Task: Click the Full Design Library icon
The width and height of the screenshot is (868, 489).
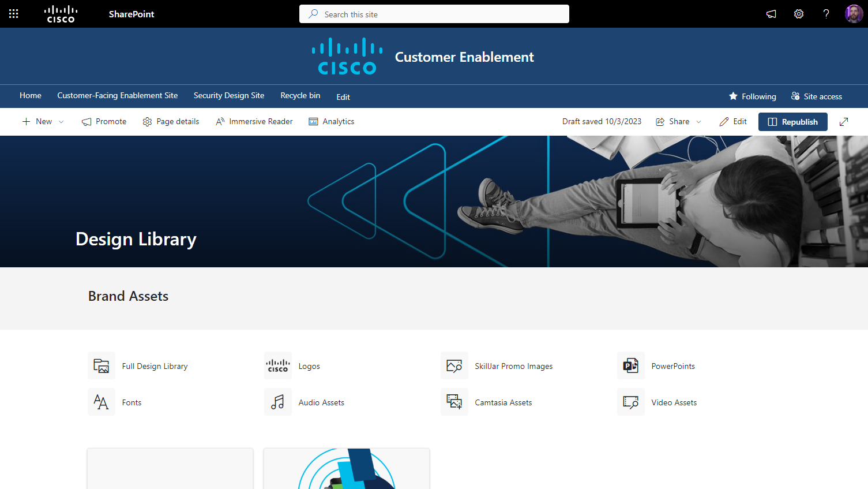Action: click(x=102, y=365)
